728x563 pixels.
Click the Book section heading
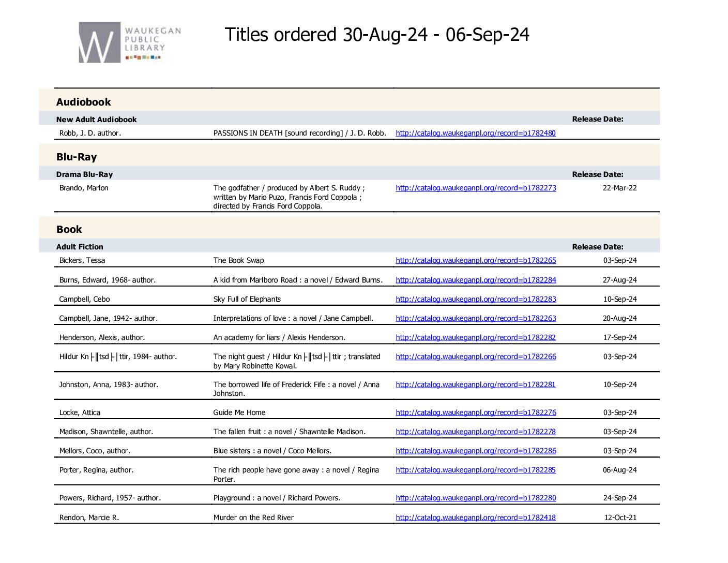coord(69,229)
